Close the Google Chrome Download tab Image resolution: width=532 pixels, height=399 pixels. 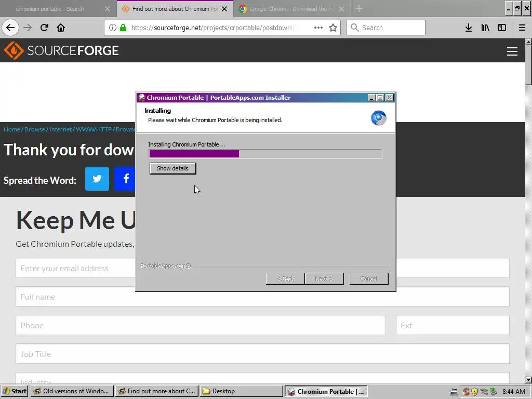point(341,9)
